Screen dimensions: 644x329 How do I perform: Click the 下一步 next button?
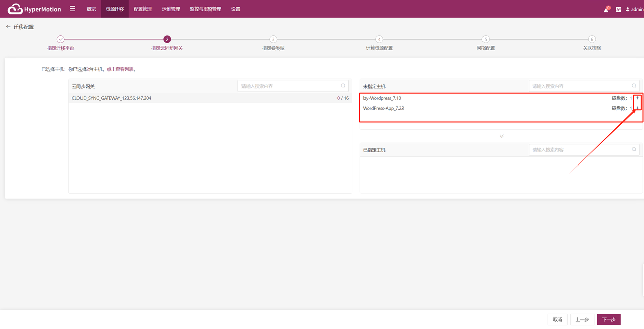(x=608, y=319)
